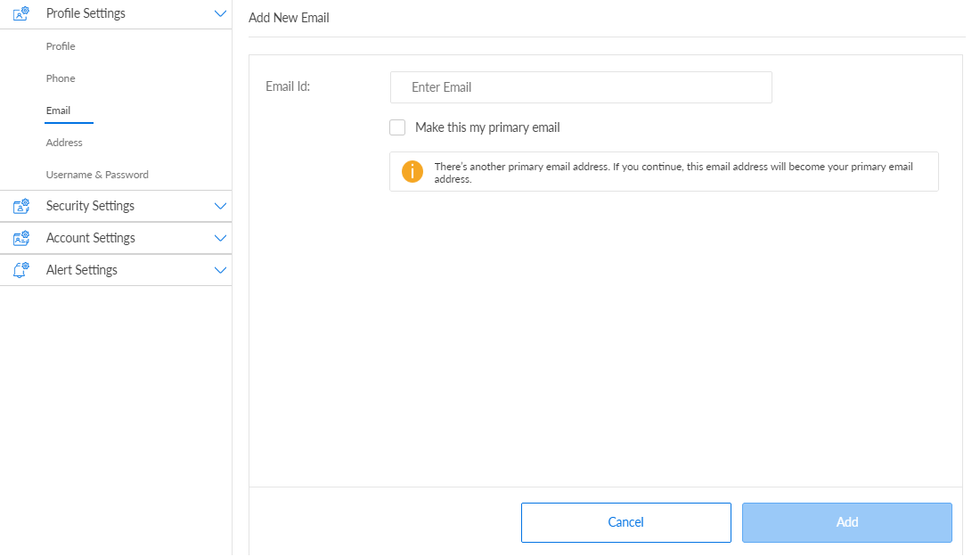Click the Account Settings card icon
The height and width of the screenshot is (557, 980).
click(21, 238)
